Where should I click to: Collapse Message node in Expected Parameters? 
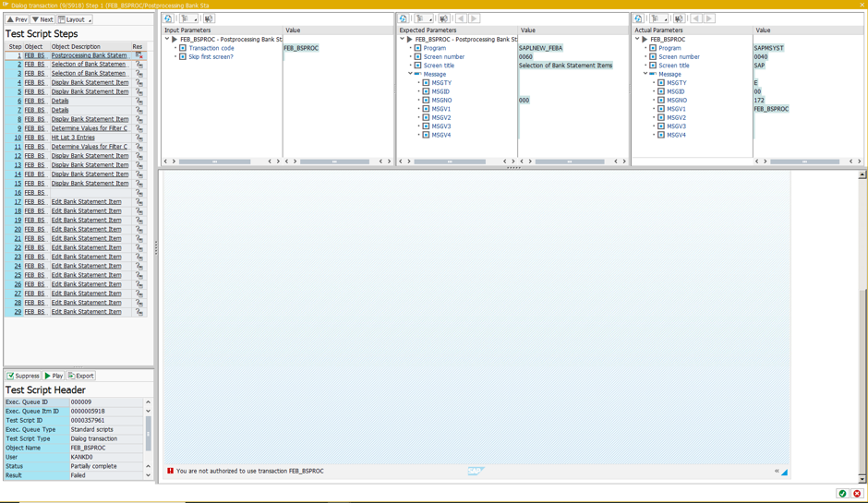point(411,74)
